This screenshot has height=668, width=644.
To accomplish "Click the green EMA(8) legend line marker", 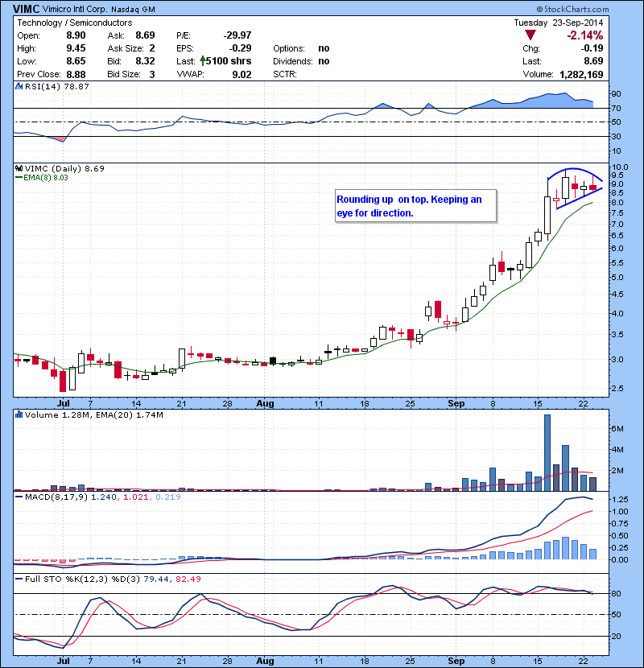I will click(x=19, y=179).
